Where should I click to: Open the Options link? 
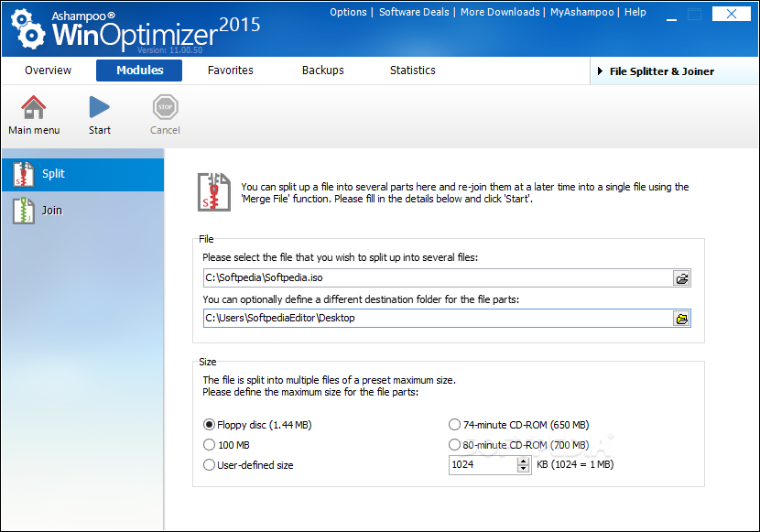[x=348, y=12]
